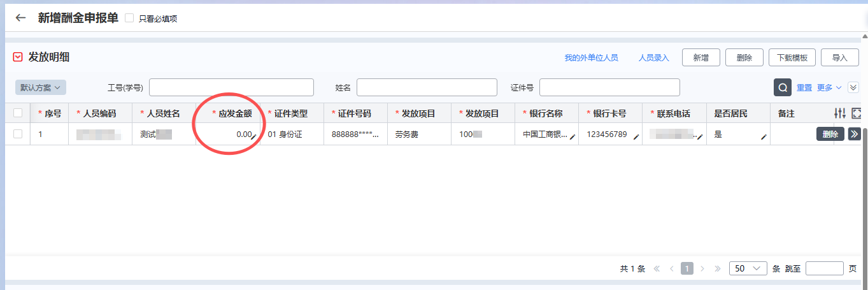Select the checkbox for row 1
Screen dimensions: 868x290
coord(18,134)
